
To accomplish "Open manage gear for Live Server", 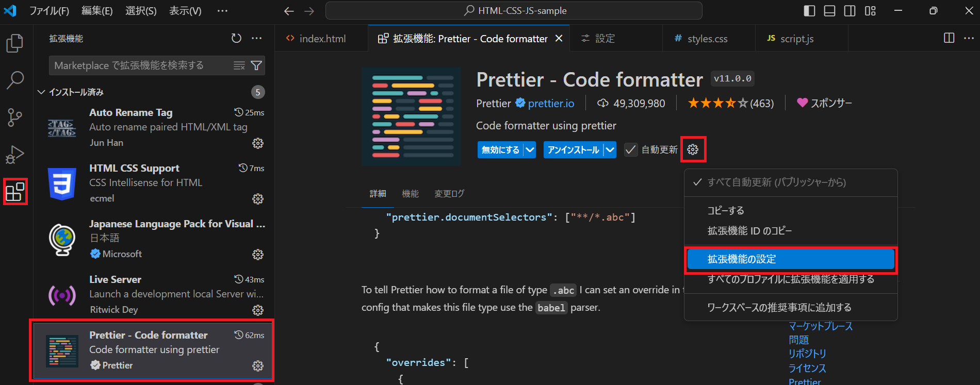I will [x=258, y=310].
